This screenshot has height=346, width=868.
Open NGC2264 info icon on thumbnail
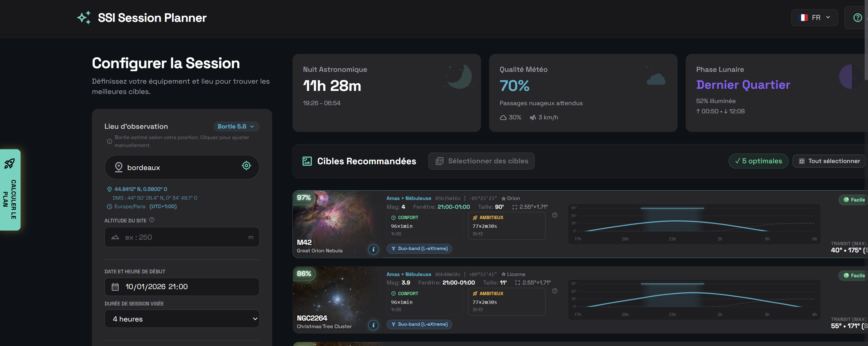373,325
